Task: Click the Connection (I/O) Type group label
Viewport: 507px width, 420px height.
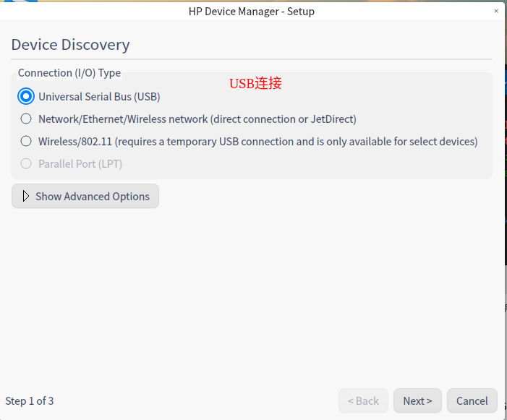Action: point(69,73)
